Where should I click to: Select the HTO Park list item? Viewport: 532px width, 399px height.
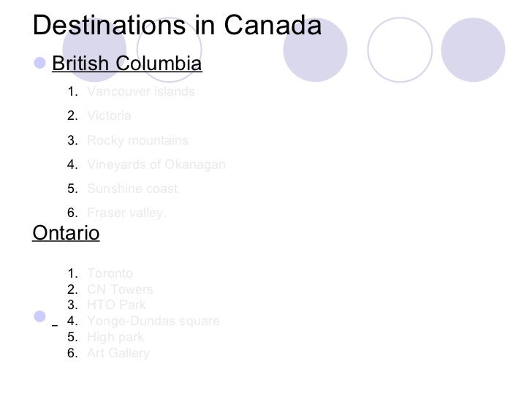tap(116, 305)
